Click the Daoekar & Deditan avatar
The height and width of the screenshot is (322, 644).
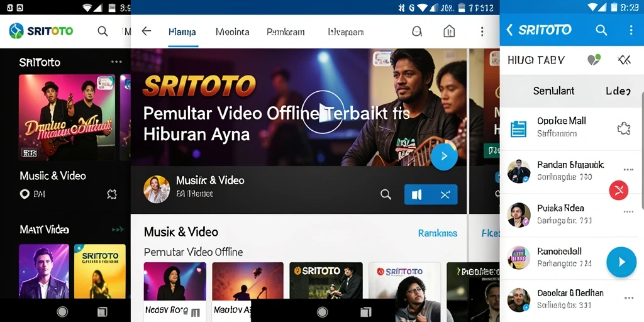519,300
